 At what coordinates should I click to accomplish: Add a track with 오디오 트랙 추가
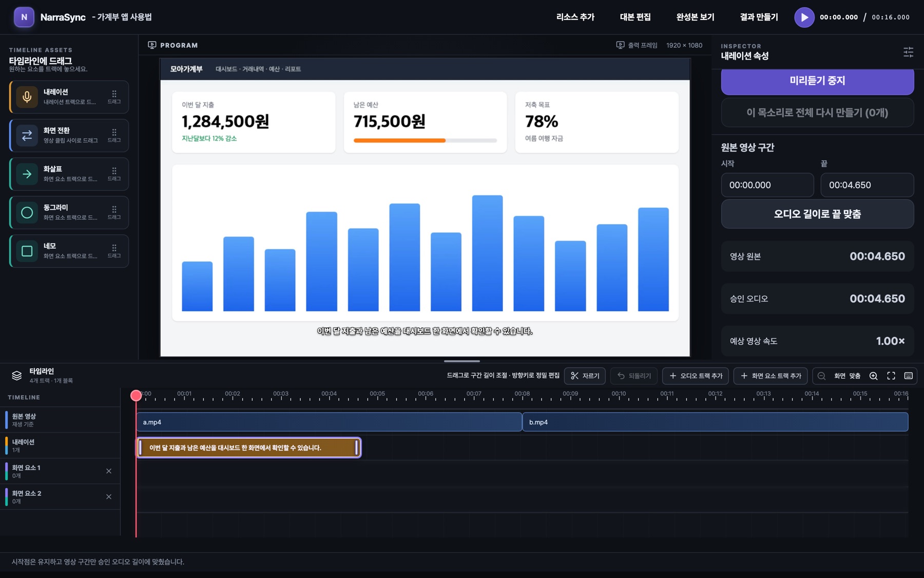click(696, 376)
